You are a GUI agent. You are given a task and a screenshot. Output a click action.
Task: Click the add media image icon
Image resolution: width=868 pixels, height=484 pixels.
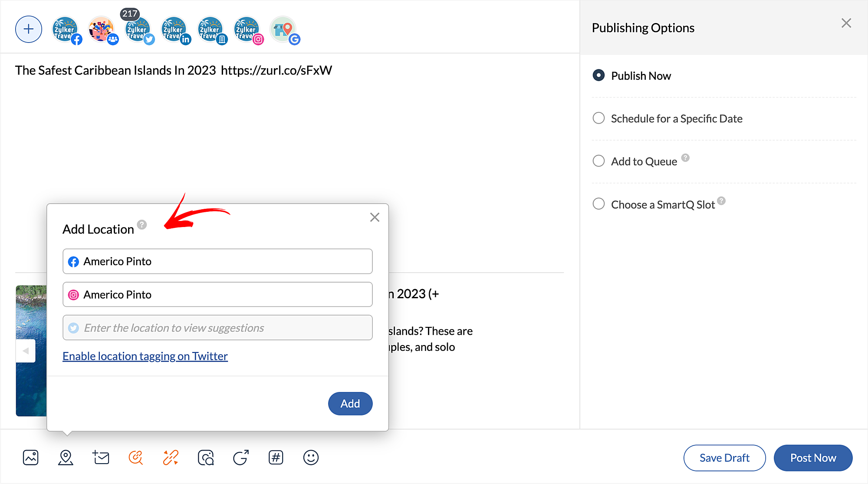point(30,458)
